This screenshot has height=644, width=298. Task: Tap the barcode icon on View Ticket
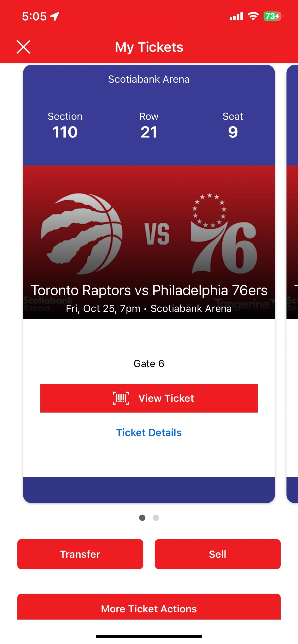(121, 398)
